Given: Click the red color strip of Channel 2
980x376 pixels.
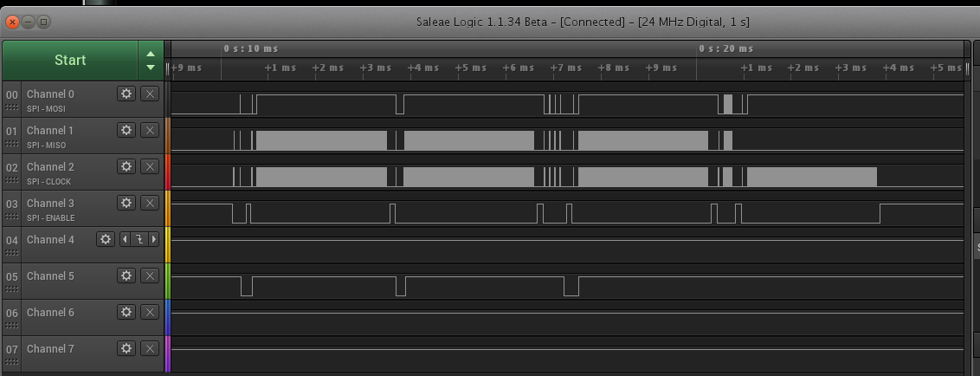Looking at the screenshot, I should pos(167,172).
